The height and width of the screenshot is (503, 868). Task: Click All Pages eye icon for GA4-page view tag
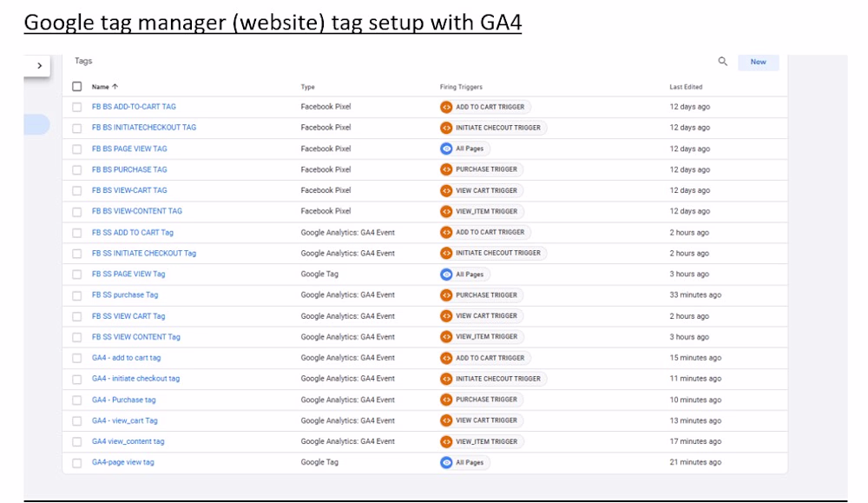point(446,462)
